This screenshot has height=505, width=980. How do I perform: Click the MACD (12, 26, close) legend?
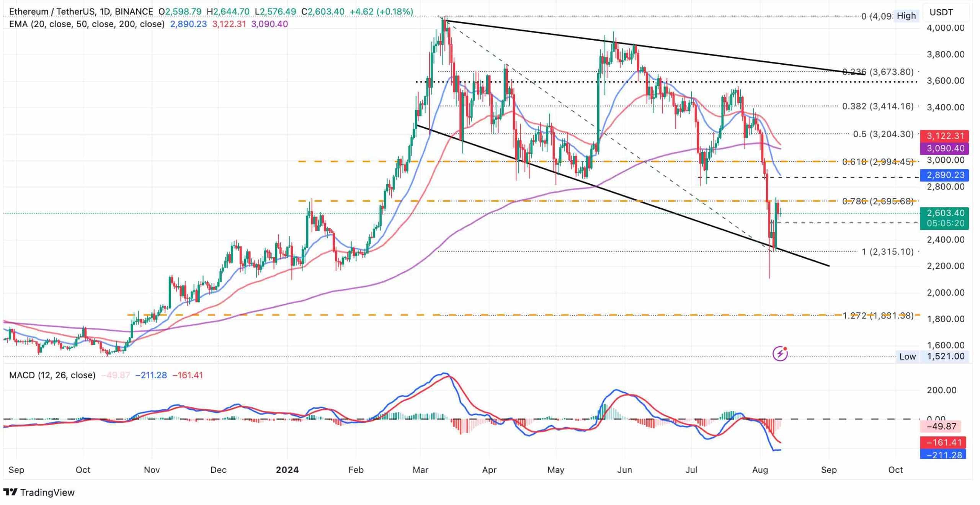click(x=52, y=375)
